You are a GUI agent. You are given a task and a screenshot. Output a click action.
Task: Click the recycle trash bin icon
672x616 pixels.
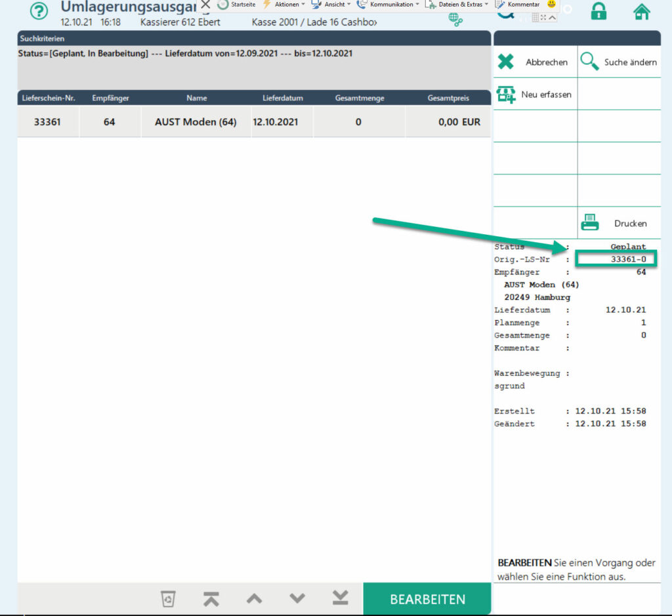click(169, 598)
